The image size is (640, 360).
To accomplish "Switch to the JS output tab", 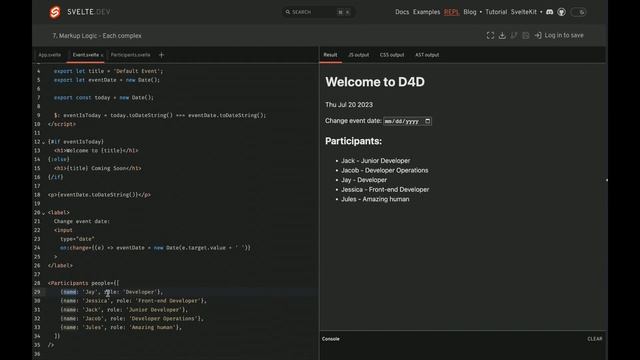I will tap(358, 55).
